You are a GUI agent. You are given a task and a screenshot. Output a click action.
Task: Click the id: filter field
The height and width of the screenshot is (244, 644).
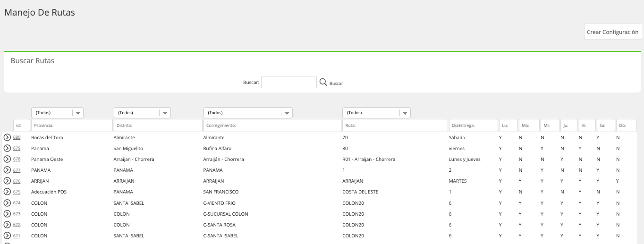pyautogui.click(x=22, y=126)
